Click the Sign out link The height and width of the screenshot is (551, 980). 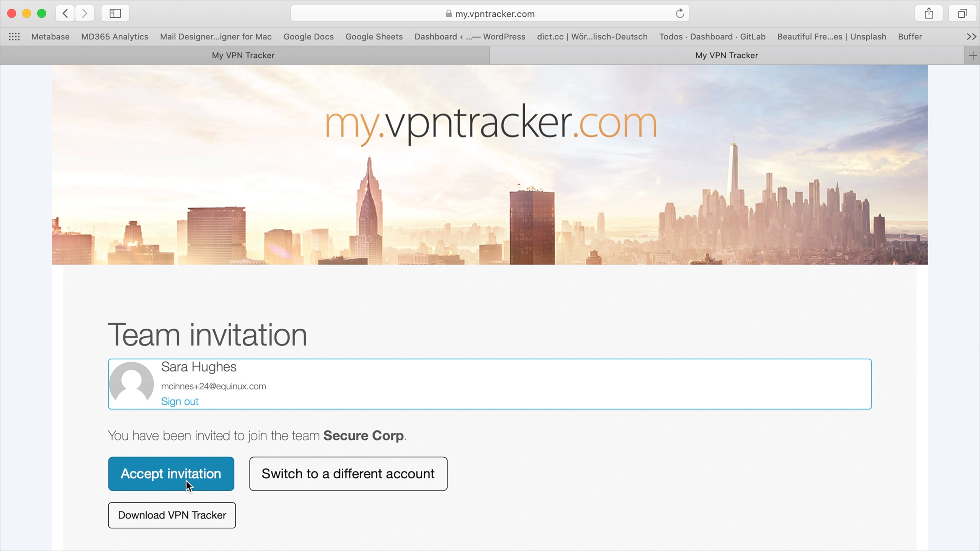[180, 401]
